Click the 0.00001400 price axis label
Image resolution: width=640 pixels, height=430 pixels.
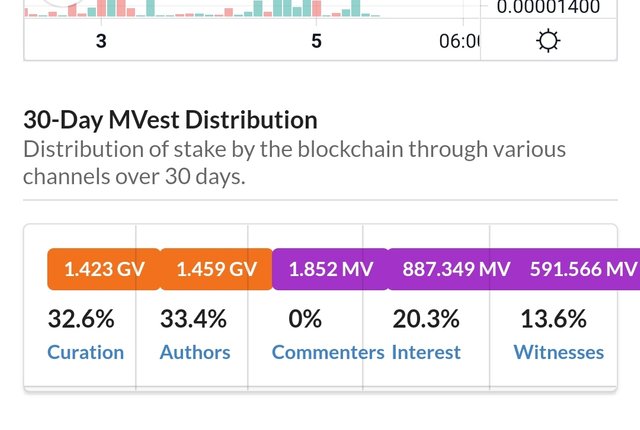click(x=548, y=7)
